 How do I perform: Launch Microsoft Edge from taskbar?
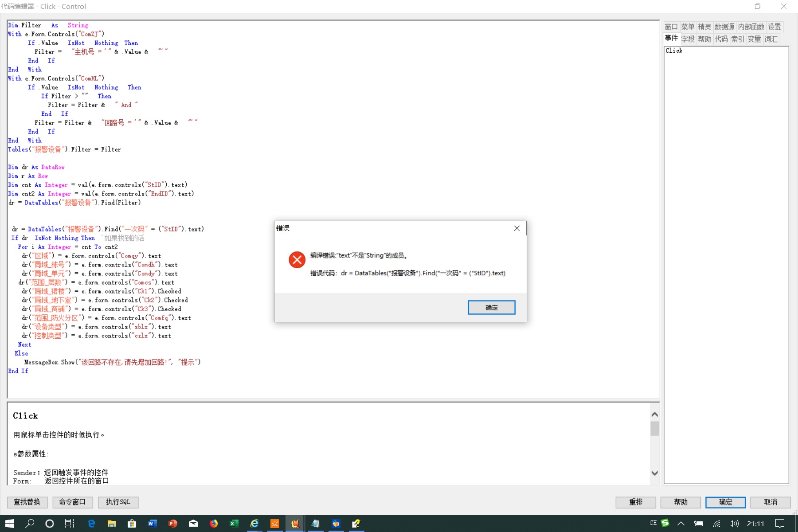[91, 524]
